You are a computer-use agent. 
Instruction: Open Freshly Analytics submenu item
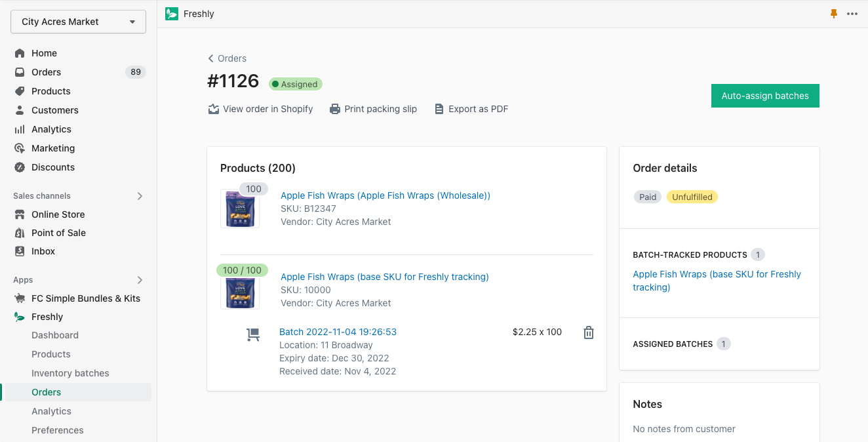tap(51, 411)
